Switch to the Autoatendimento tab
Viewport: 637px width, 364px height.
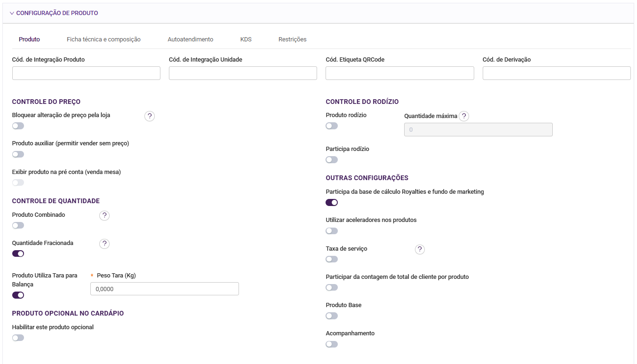[x=191, y=40]
